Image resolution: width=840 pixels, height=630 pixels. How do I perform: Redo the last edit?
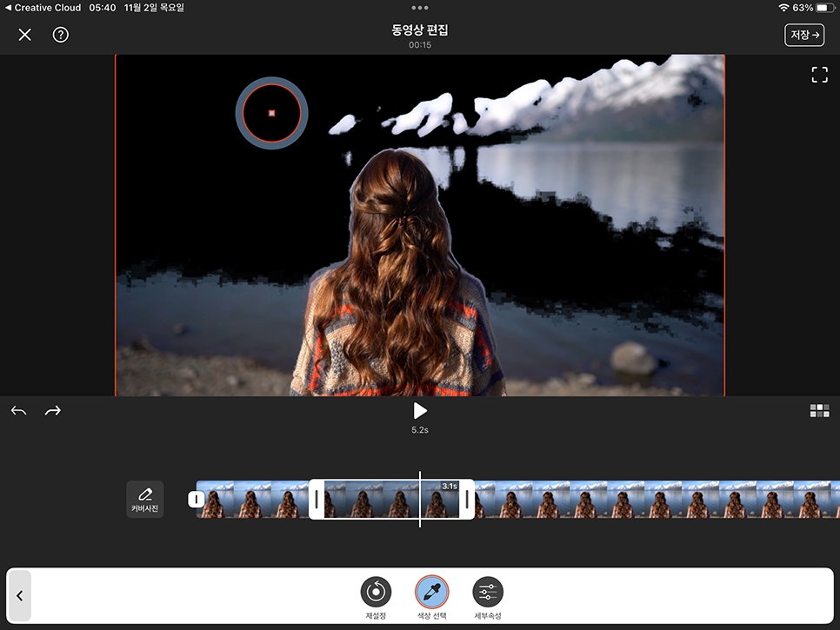52,411
